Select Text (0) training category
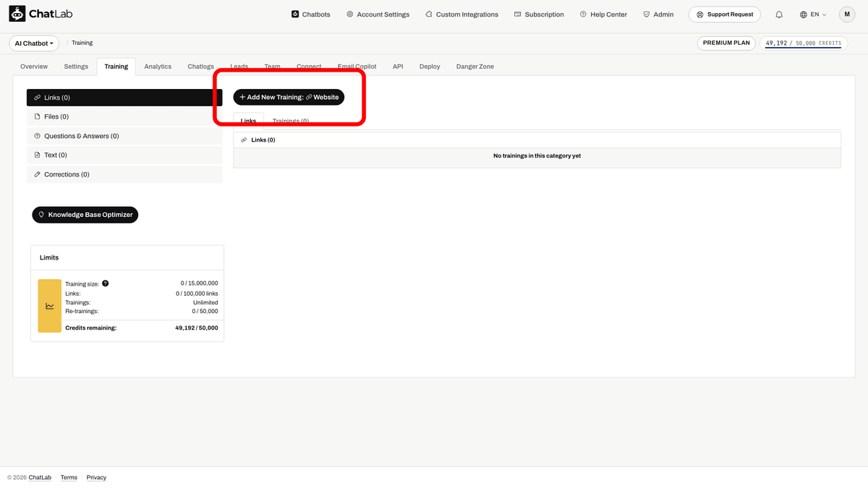This screenshot has width=868, height=488. (124, 155)
